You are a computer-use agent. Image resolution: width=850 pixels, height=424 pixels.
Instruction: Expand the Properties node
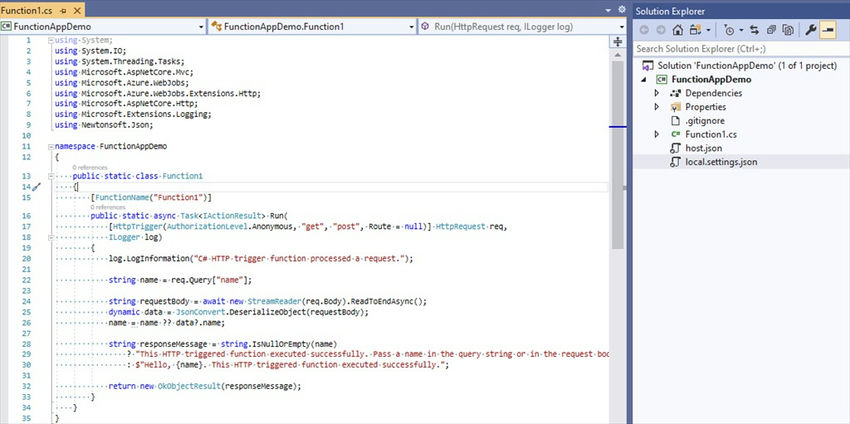pos(657,107)
